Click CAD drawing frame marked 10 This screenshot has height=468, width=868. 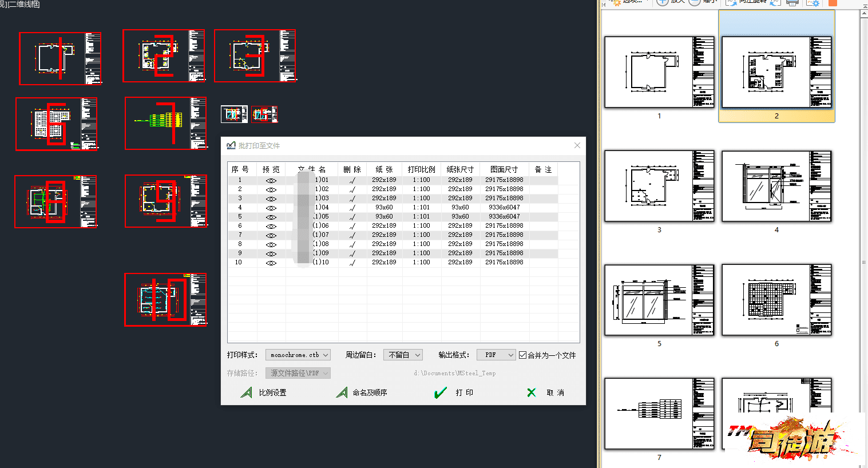point(165,300)
